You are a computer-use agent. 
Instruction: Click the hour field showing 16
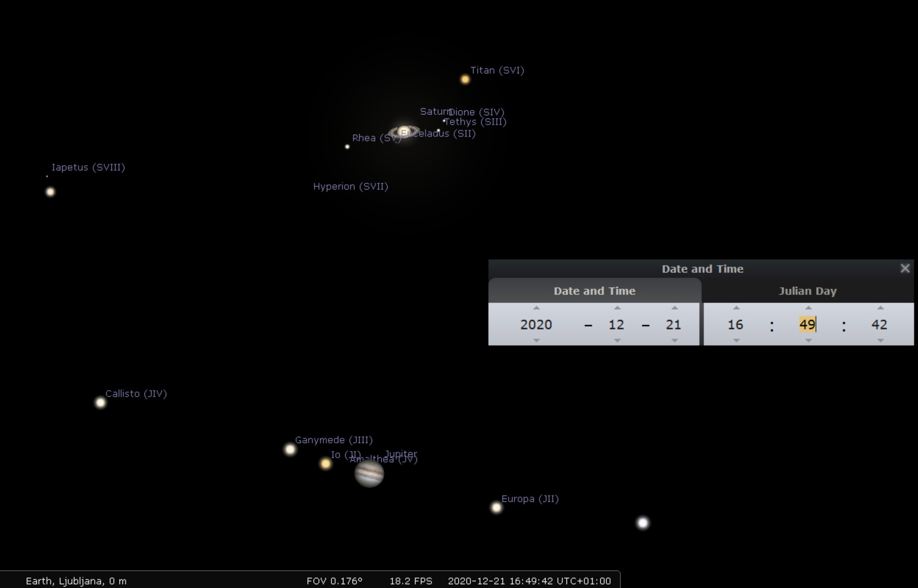(735, 324)
